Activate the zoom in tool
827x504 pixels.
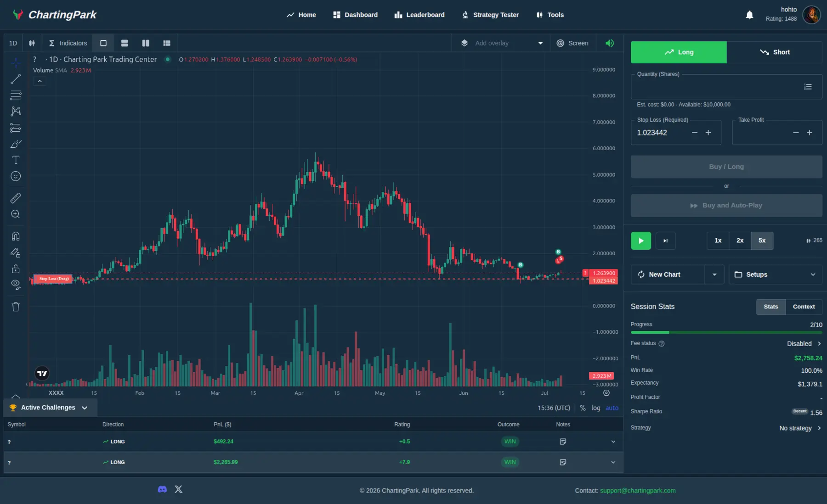(x=16, y=214)
